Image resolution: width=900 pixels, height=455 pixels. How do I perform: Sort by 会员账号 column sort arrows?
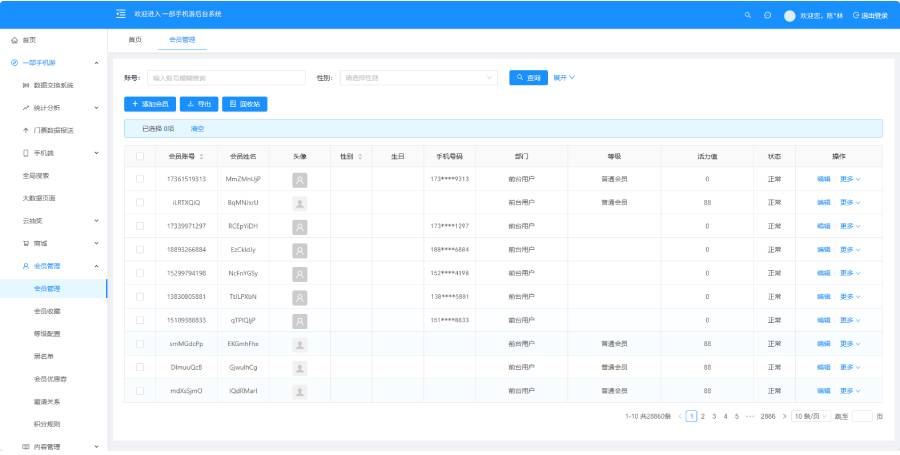[x=201, y=157]
